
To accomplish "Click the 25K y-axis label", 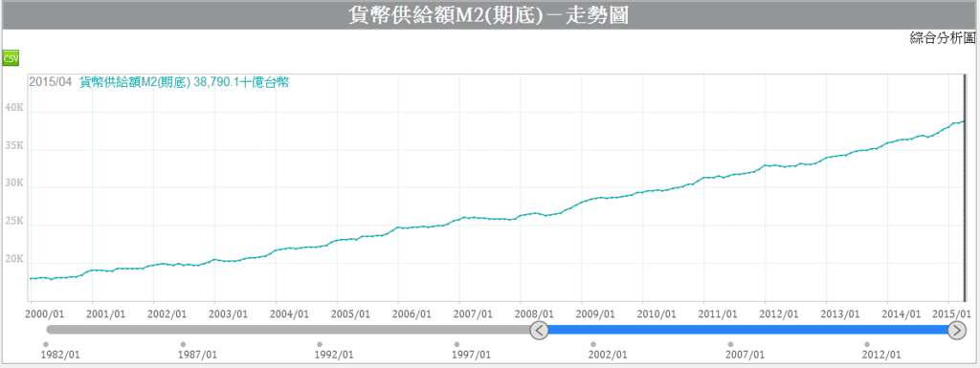I will pyautogui.click(x=13, y=221).
